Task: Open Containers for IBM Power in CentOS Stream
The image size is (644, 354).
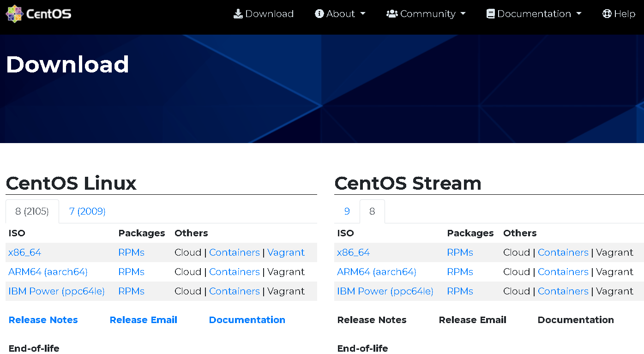Action: pos(563,291)
